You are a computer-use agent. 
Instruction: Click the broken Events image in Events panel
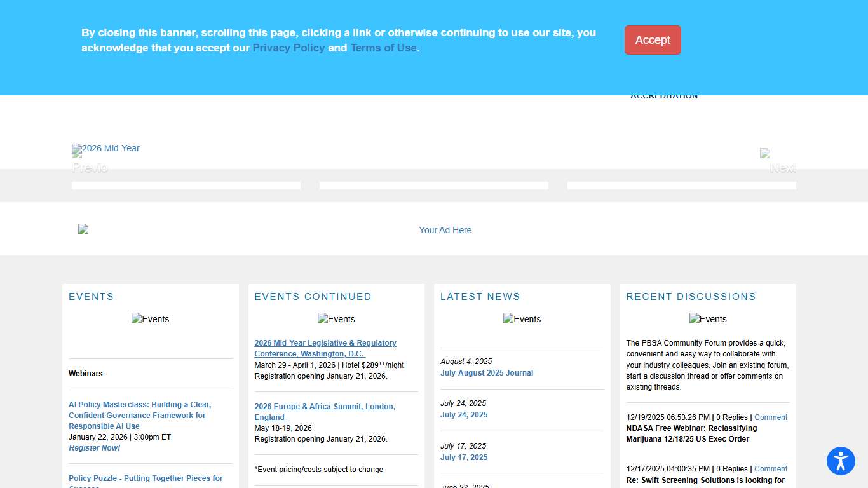click(150, 319)
